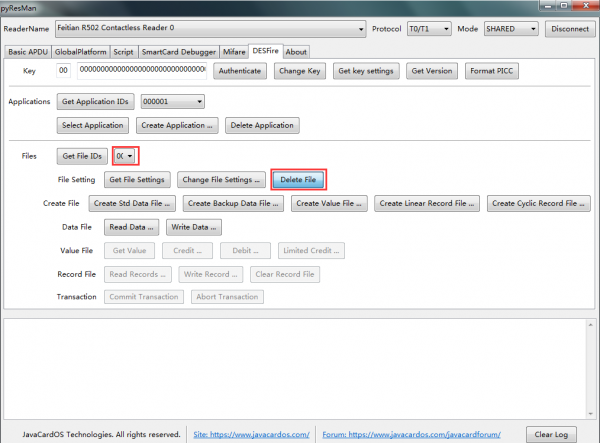Click the Read Data button
600x443 pixels.
[x=131, y=227]
